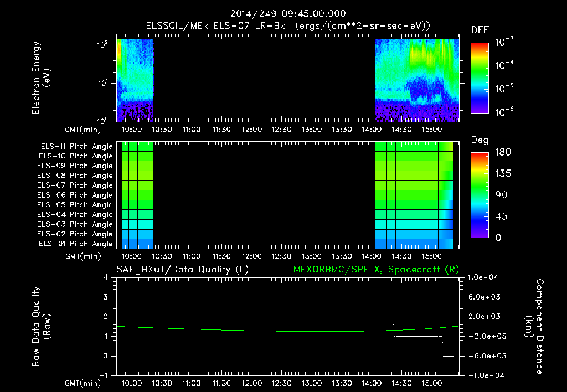Click the 180 tick on the Deg color bar
The height and width of the screenshot is (392, 567).
click(x=503, y=152)
